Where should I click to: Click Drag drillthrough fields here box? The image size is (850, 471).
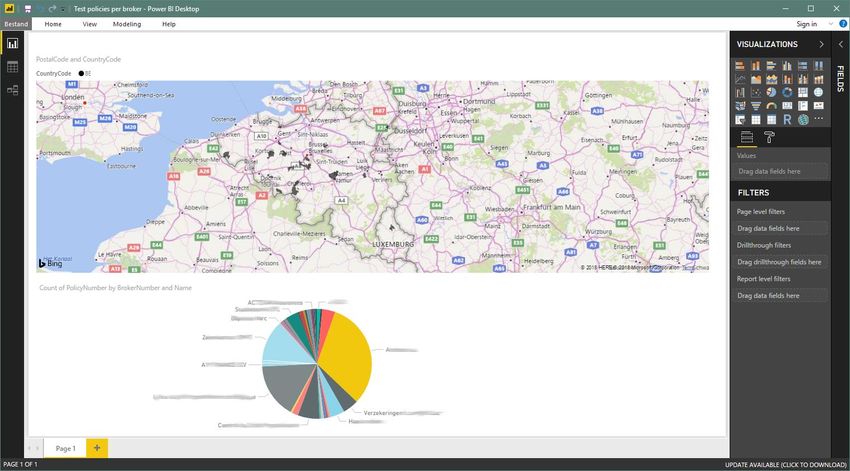(780, 262)
